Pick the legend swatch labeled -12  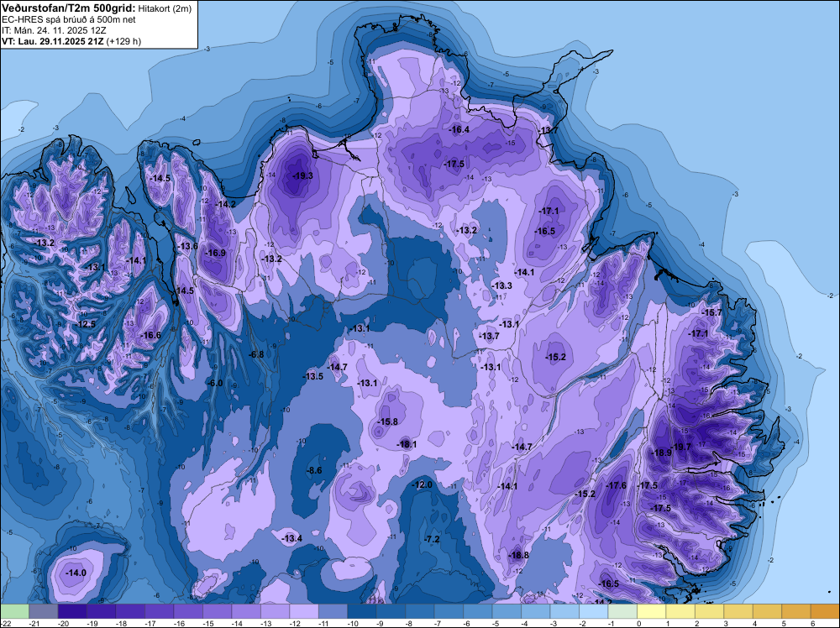click(304, 611)
